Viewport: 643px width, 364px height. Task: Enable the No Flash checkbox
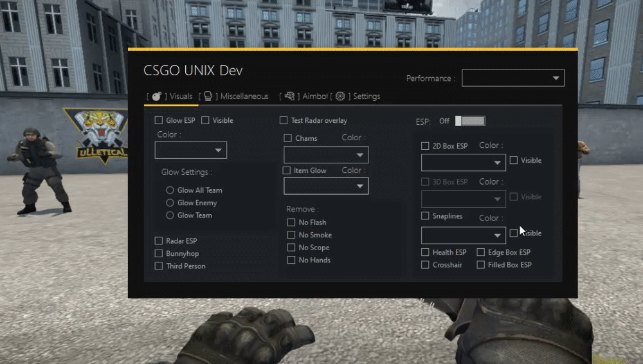pos(291,223)
